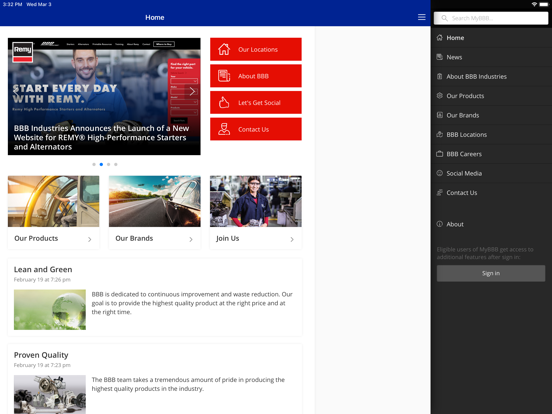Image resolution: width=552 pixels, height=414 pixels.
Task: Open About BBB Industries menu item
Action: tap(491, 76)
